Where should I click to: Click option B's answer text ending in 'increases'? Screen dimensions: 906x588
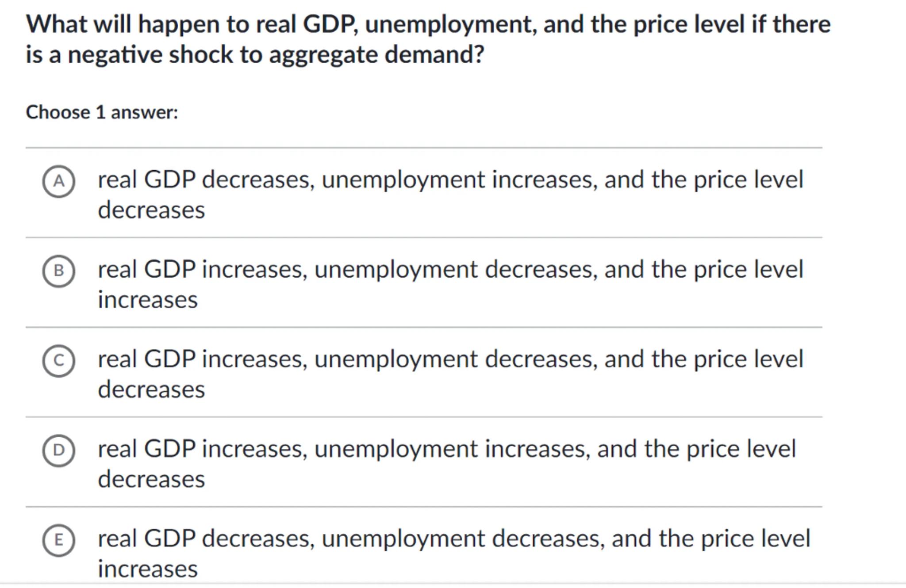[x=450, y=270]
